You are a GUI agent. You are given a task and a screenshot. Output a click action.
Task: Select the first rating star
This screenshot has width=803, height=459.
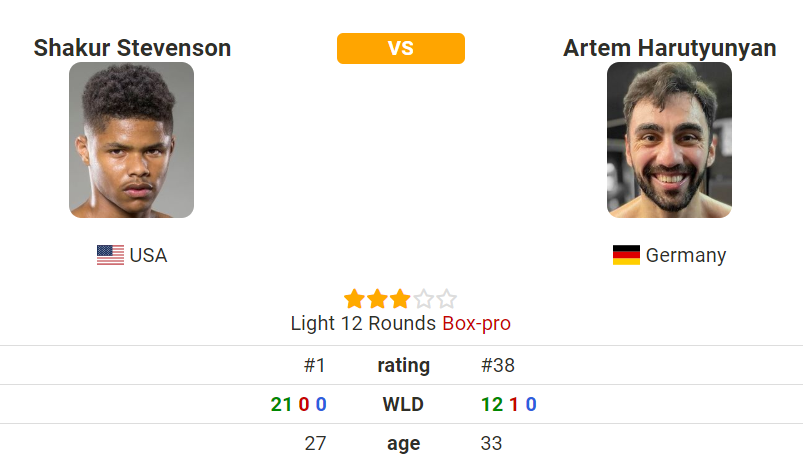pos(354,299)
